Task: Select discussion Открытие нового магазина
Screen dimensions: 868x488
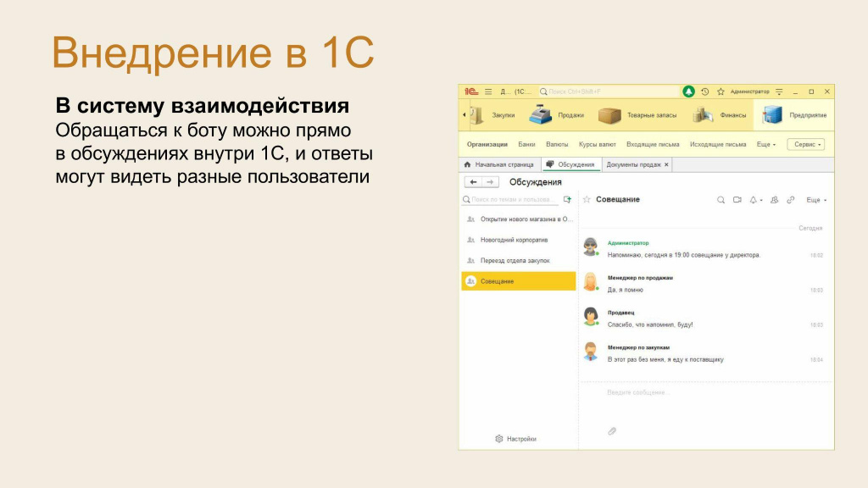Action: click(519, 219)
